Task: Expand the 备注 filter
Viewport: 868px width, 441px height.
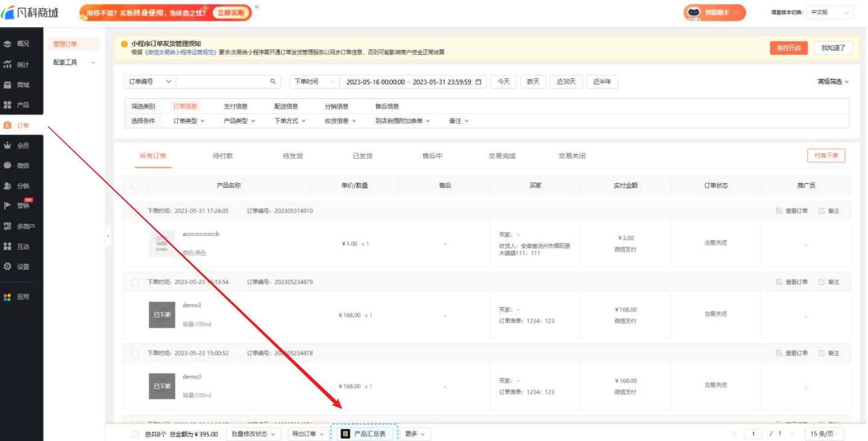Action: [459, 121]
